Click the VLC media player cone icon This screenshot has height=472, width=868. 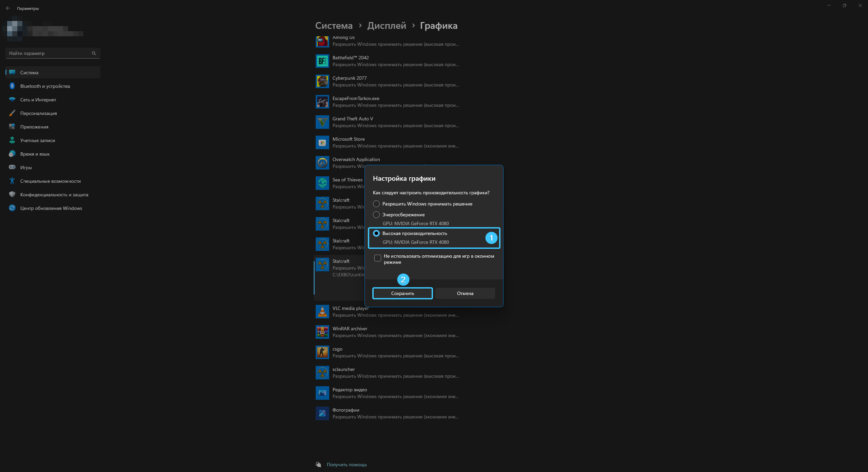tap(322, 312)
